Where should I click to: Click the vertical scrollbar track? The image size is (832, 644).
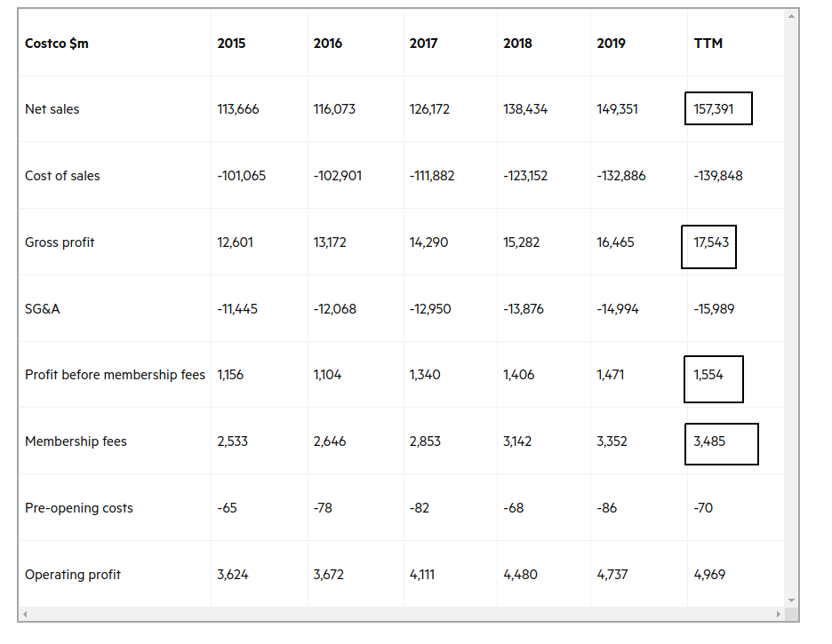[791, 308]
